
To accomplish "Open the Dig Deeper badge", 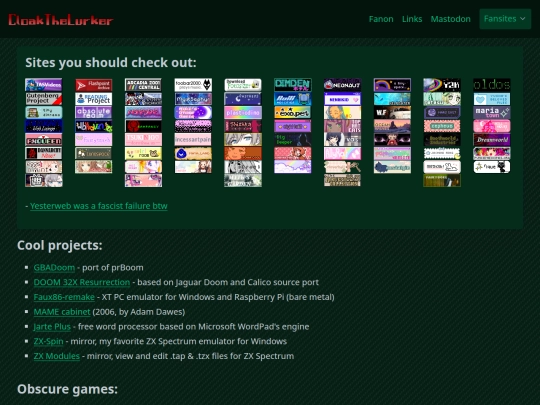I will [293, 139].
